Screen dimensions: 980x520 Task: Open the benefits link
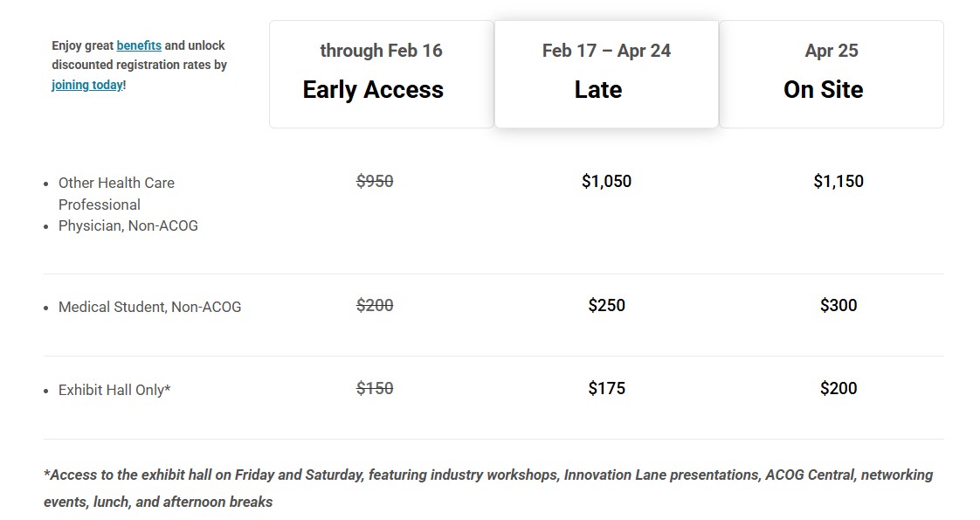tap(139, 45)
